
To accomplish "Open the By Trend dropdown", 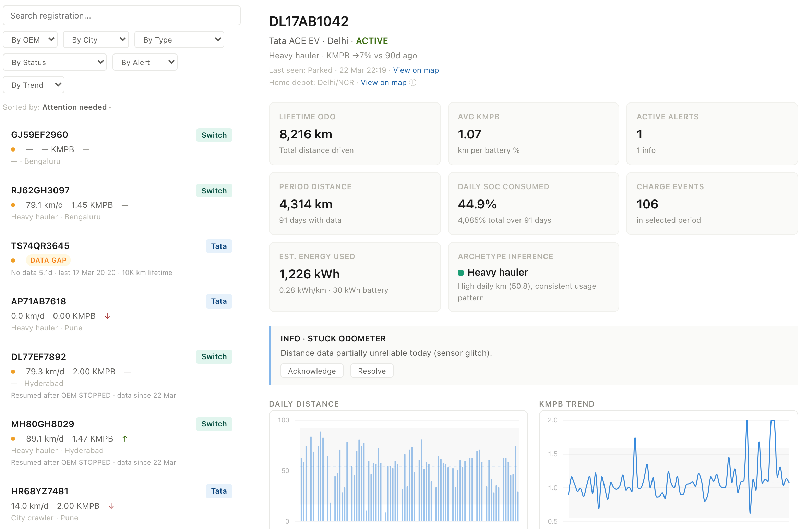I will coord(34,85).
